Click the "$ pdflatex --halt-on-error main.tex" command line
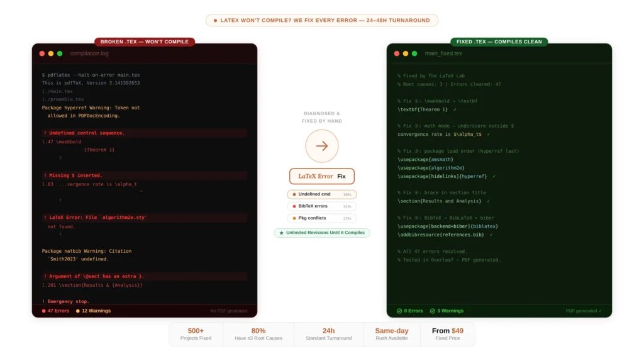Viewport: 644px width, 361px height. pyautogui.click(x=91, y=75)
